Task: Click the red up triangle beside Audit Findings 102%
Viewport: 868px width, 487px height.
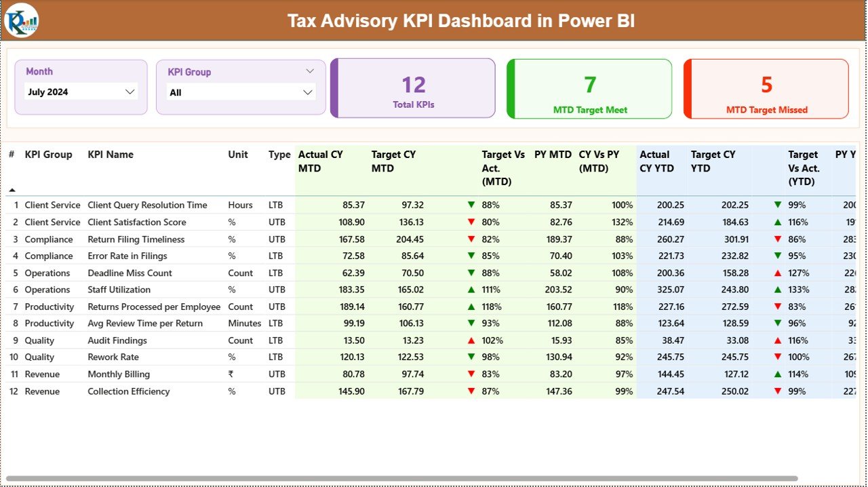Action: [471, 340]
